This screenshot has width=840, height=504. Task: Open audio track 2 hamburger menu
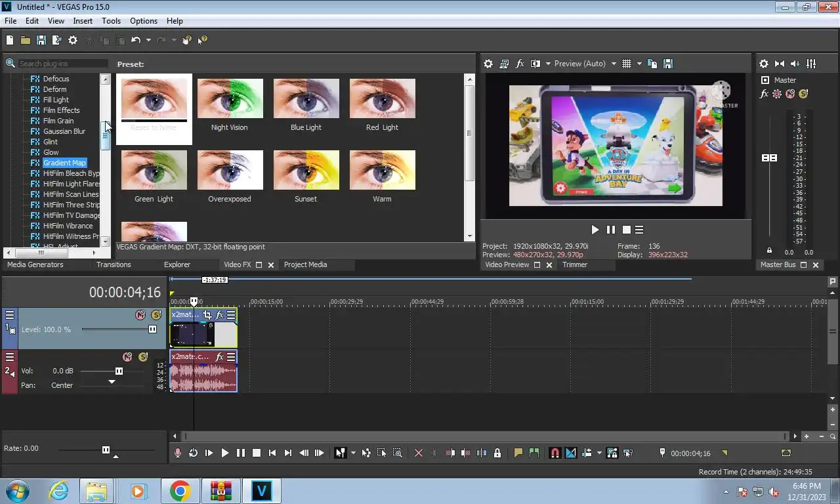pyautogui.click(x=10, y=357)
